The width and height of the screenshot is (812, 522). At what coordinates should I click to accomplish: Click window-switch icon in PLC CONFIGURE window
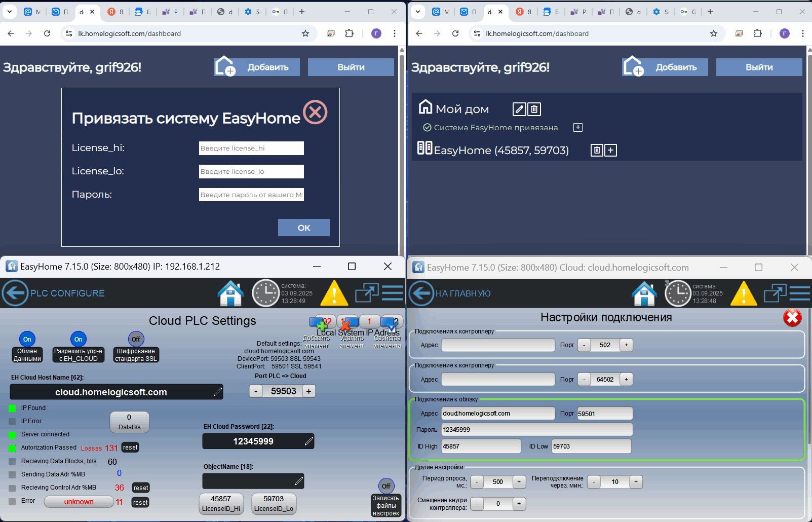pos(367,293)
